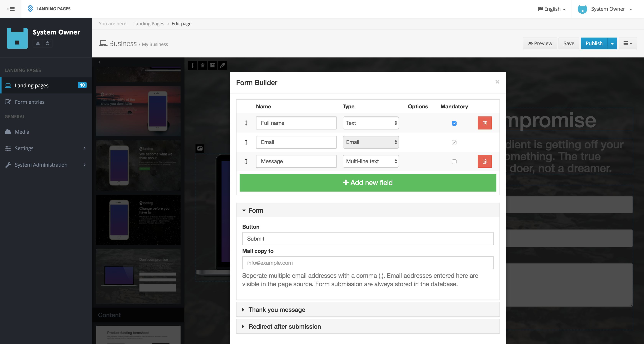Delete the Full name field row
644x344 pixels.
tap(484, 123)
